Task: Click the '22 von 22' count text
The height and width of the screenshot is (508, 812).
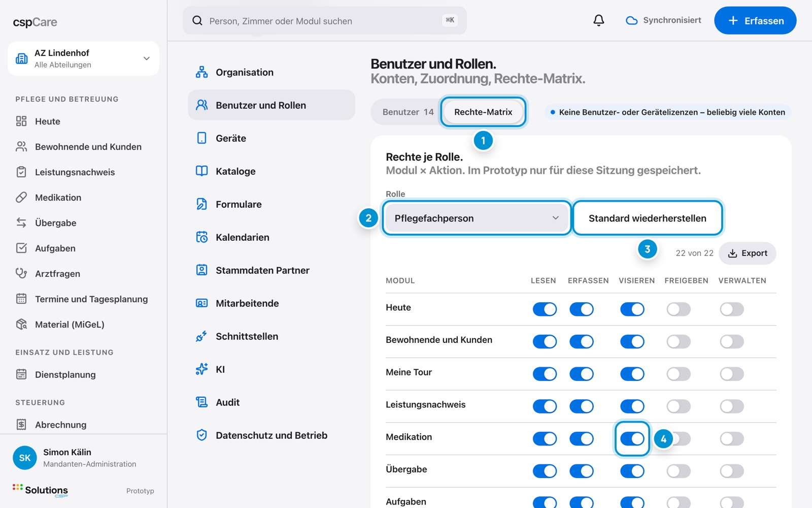Action: [694, 253]
